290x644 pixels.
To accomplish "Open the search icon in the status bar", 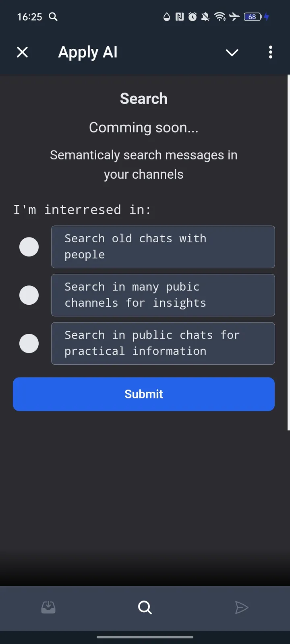I will [x=53, y=17].
